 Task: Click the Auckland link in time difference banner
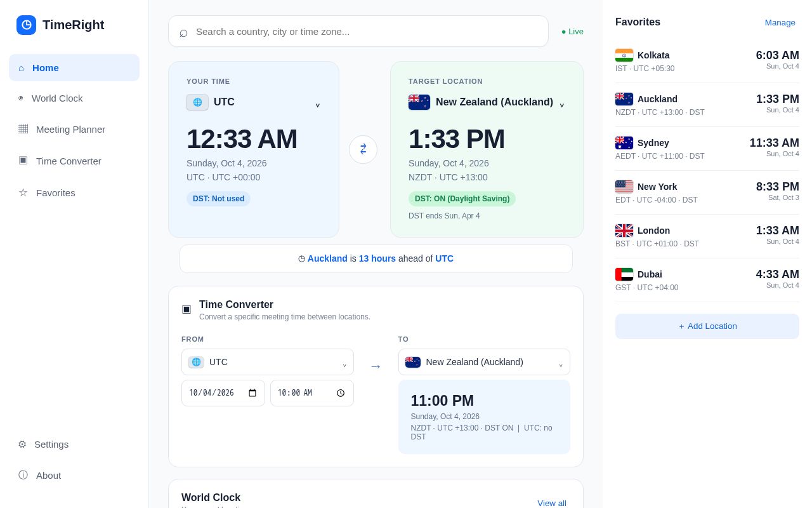coord(327,258)
